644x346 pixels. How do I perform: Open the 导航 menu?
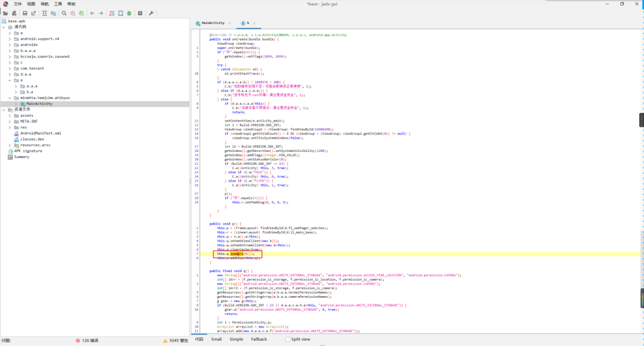(x=44, y=4)
